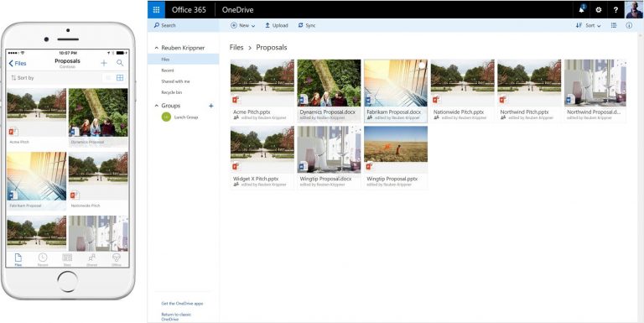644x323 pixels.
Task: Tap the Shared tab on the phone
Action: [92, 260]
